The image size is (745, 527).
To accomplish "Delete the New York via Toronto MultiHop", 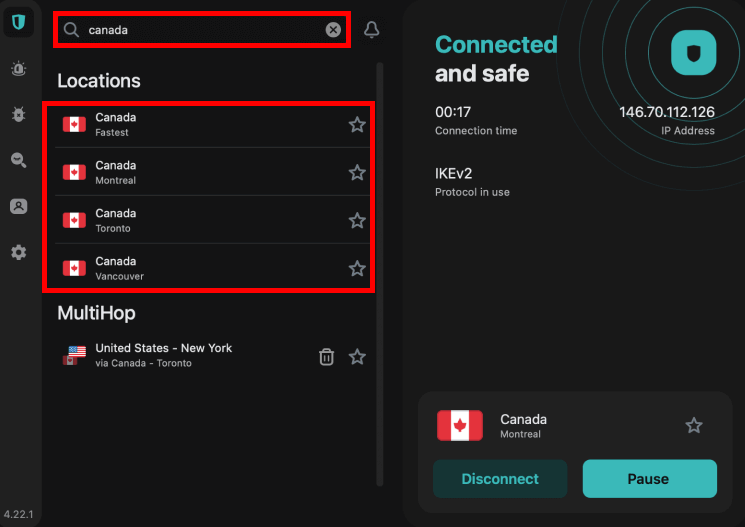I will click(326, 356).
